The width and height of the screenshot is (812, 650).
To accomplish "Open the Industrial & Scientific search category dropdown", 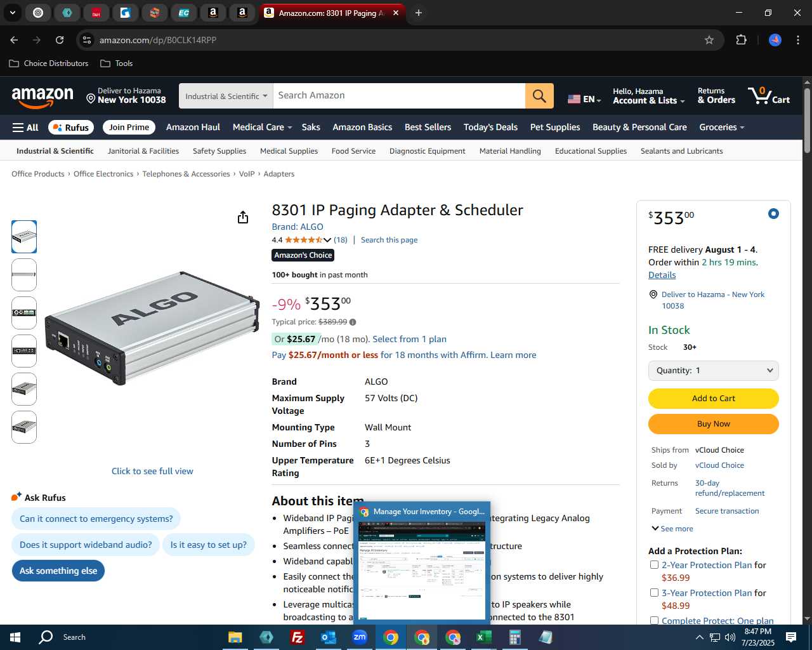I will (226, 96).
